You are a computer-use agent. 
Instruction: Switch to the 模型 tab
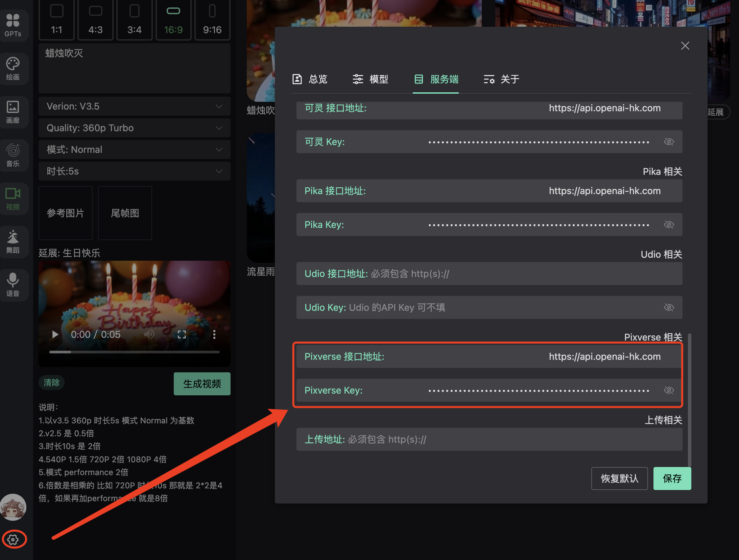371,79
